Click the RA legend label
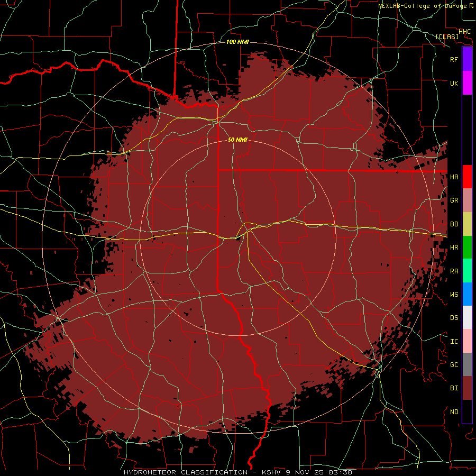 click(454, 271)
